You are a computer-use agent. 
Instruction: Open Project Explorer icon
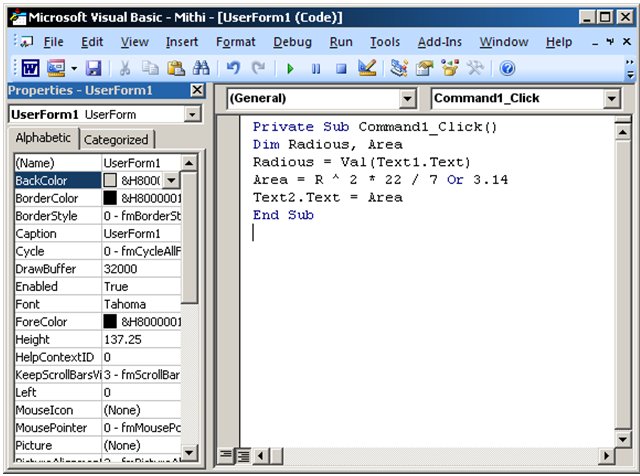tap(399, 69)
